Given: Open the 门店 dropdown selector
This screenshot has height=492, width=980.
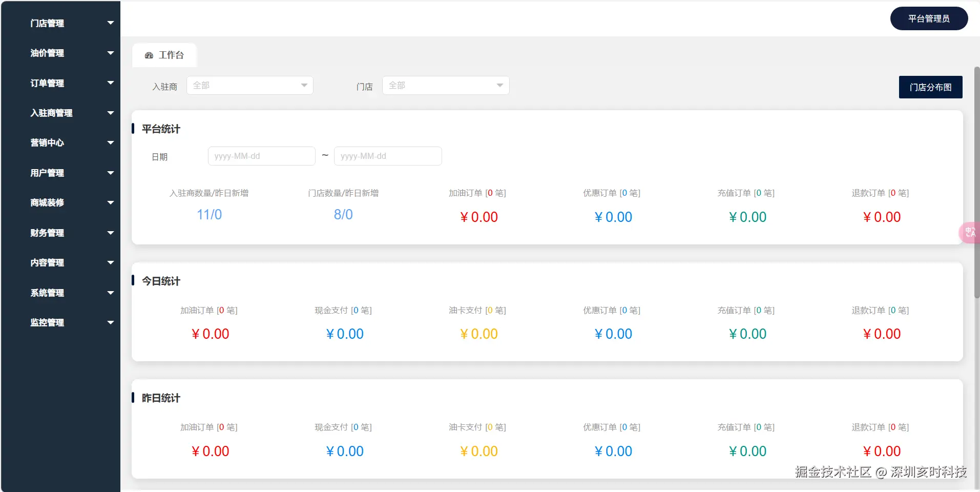Looking at the screenshot, I should [x=446, y=86].
